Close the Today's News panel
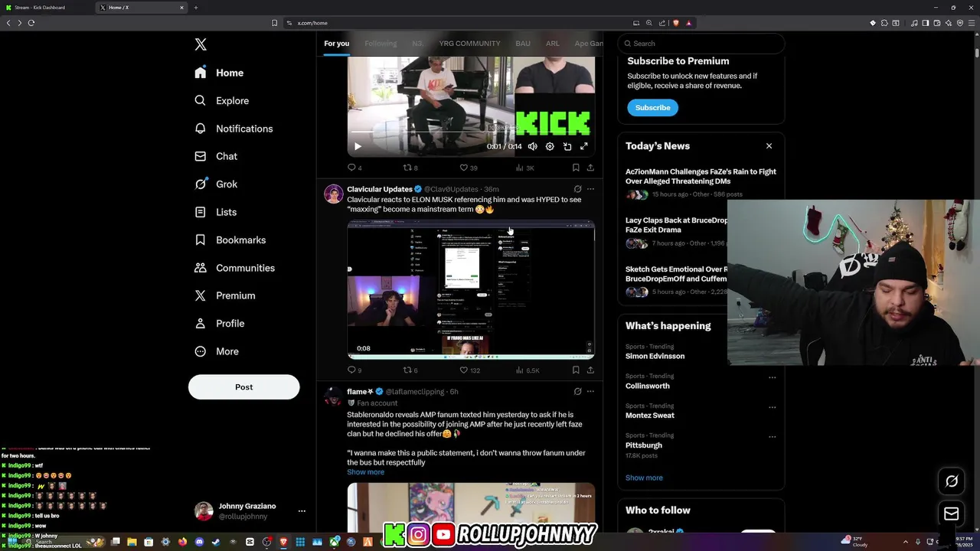980x551 pixels. pyautogui.click(x=769, y=146)
